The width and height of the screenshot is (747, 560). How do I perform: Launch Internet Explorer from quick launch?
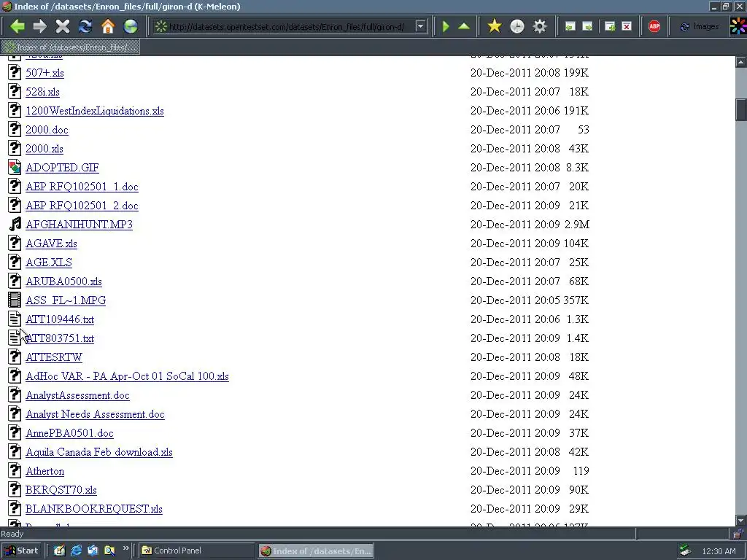[76, 551]
